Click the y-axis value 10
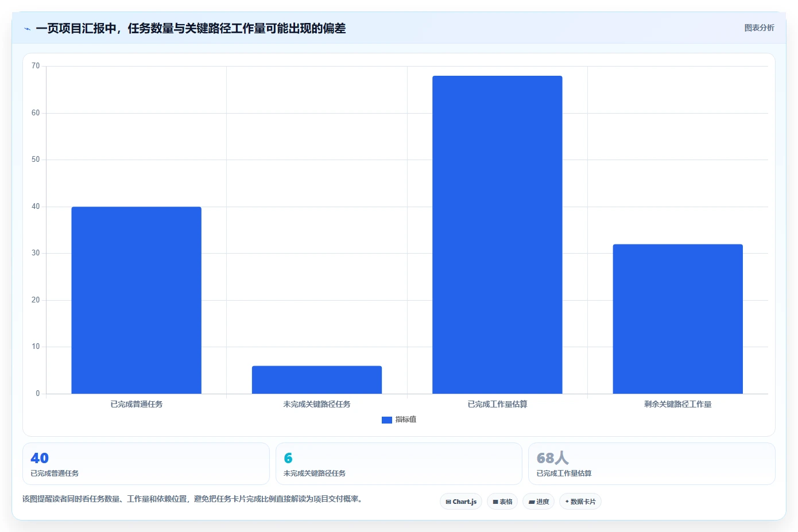 point(36,347)
